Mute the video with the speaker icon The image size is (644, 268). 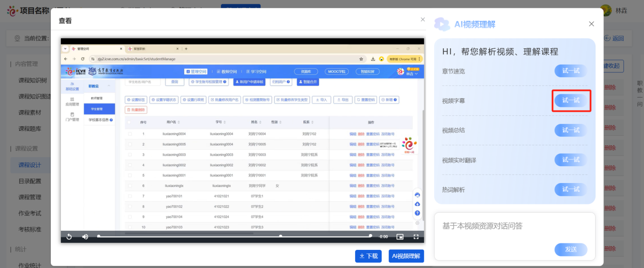coord(85,237)
